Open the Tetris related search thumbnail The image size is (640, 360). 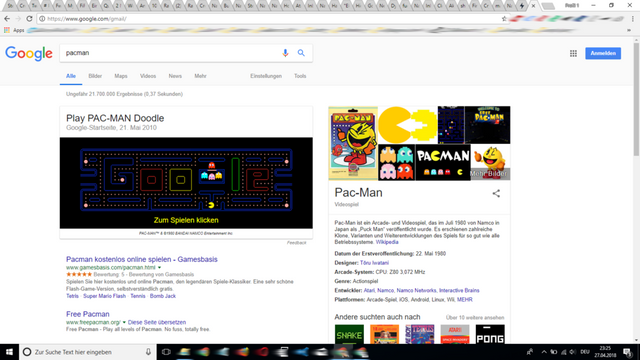(x=420, y=334)
